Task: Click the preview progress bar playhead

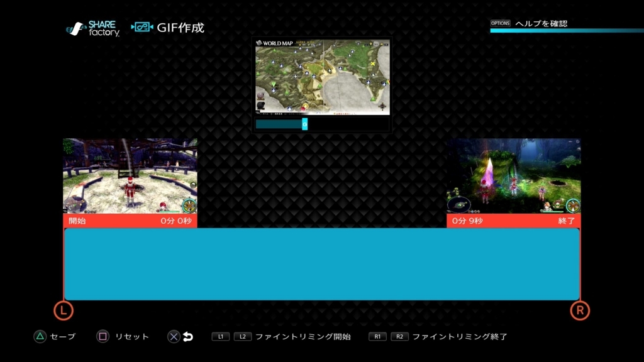Action: pyautogui.click(x=305, y=124)
